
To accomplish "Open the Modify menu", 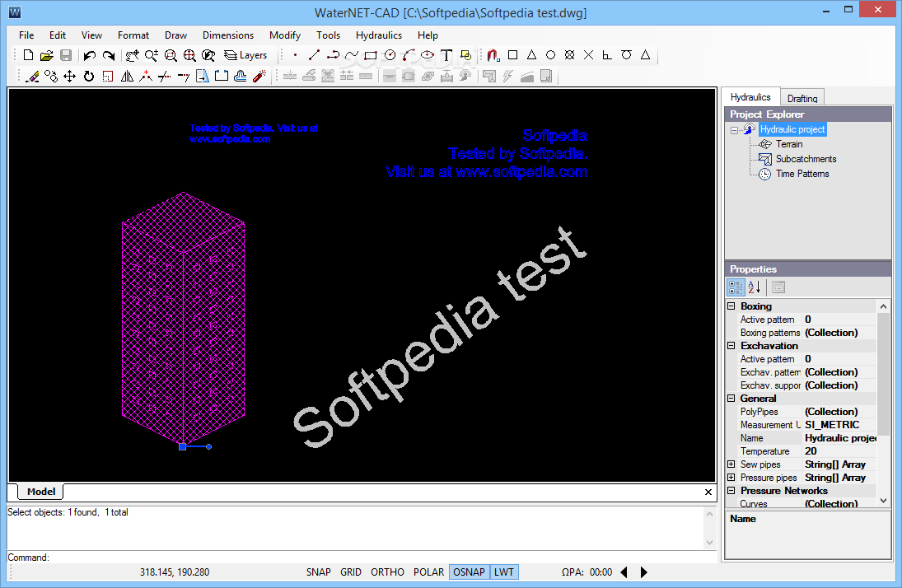I will coord(285,35).
